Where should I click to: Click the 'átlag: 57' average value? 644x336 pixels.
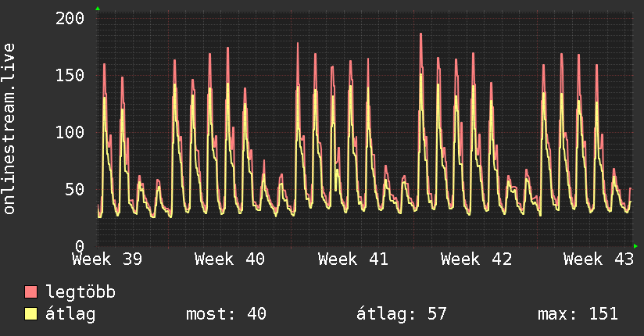click(x=401, y=314)
